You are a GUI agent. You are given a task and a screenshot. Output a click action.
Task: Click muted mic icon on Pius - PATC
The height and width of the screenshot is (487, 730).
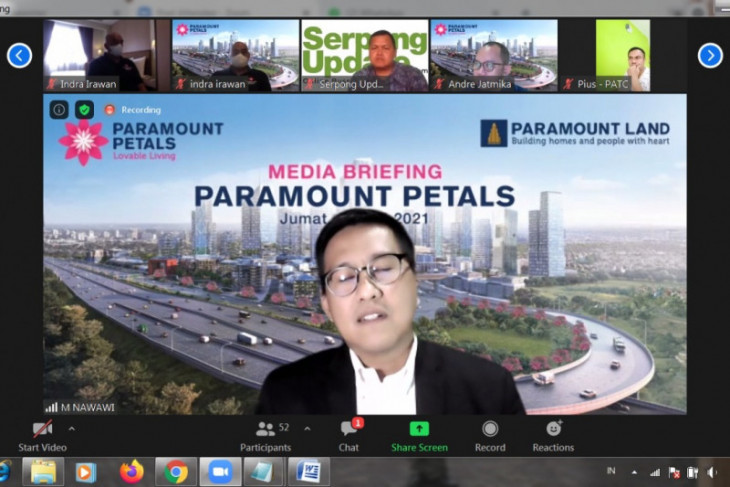click(x=568, y=84)
